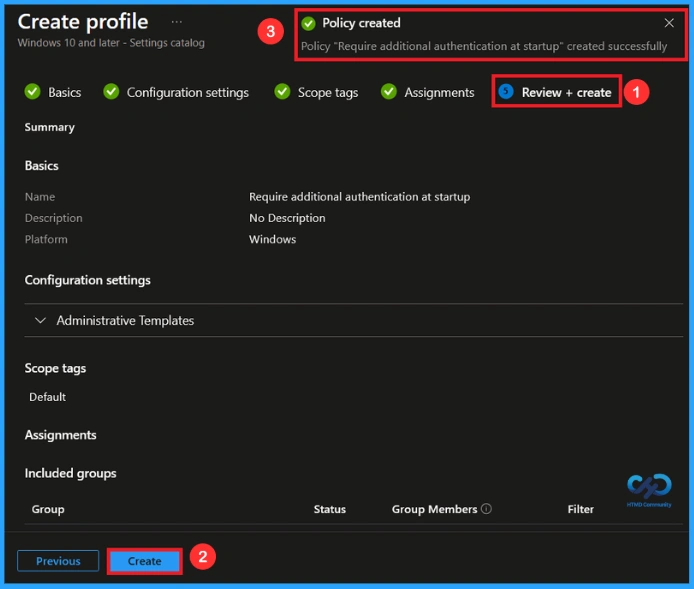Click the Scope tags step checkmark icon
The width and height of the screenshot is (694, 589).
point(282,92)
